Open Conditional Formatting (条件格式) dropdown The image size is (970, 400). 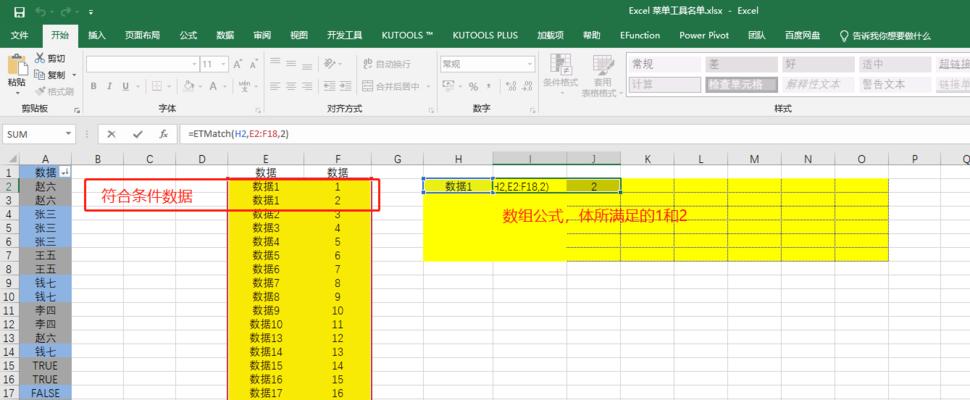pyautogui.click(x=560, y=76)
